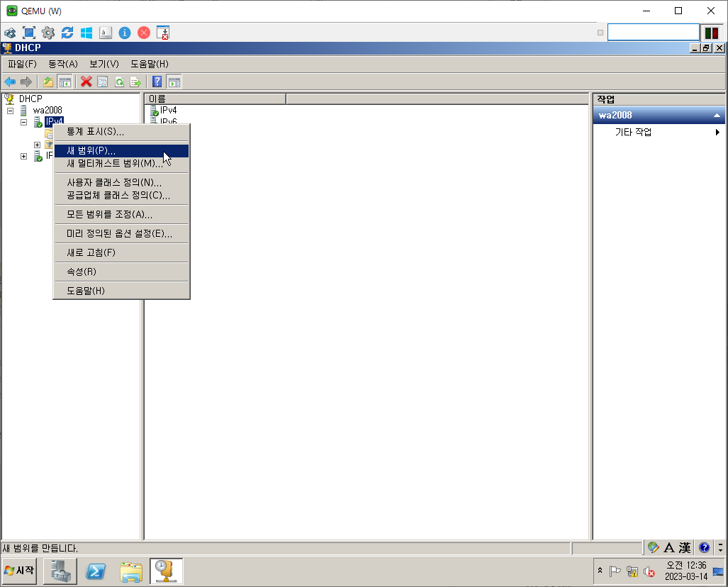
Task: Go back with the blue left arrow
Action: coord(10,82)
